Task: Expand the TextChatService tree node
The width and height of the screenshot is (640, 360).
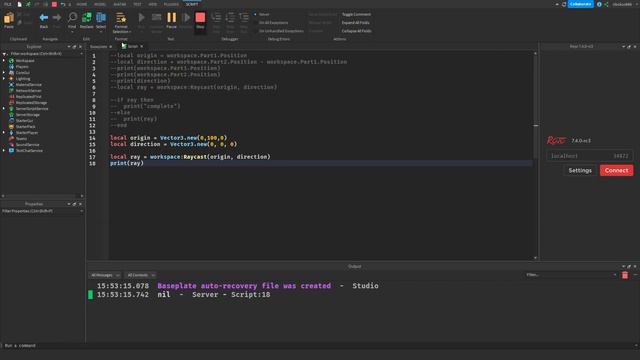Action: [4, 151]
